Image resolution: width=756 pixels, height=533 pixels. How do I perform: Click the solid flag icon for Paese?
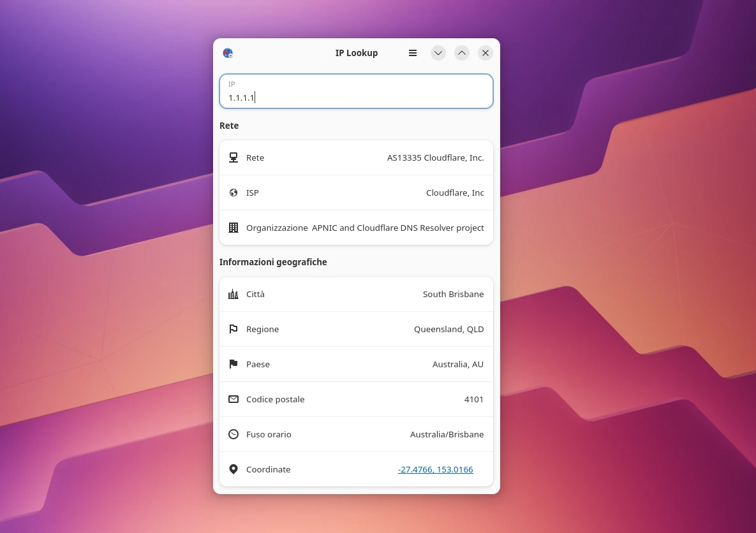(233, 364)
